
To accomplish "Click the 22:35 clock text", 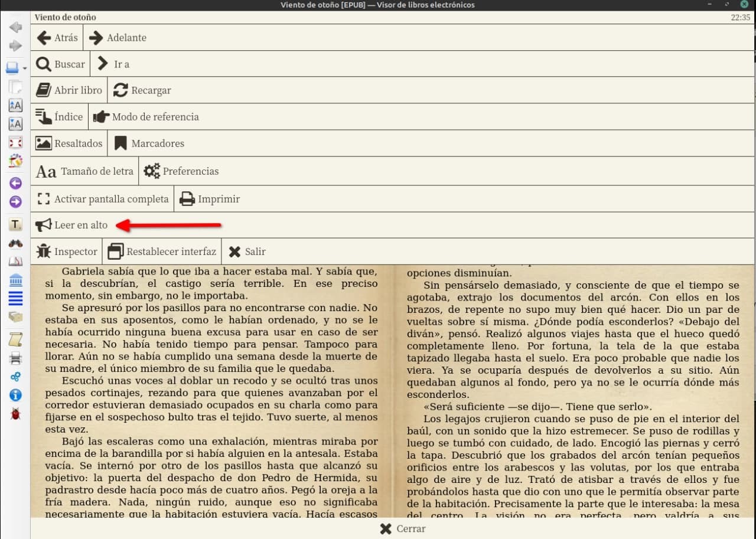I will point(740,17).
